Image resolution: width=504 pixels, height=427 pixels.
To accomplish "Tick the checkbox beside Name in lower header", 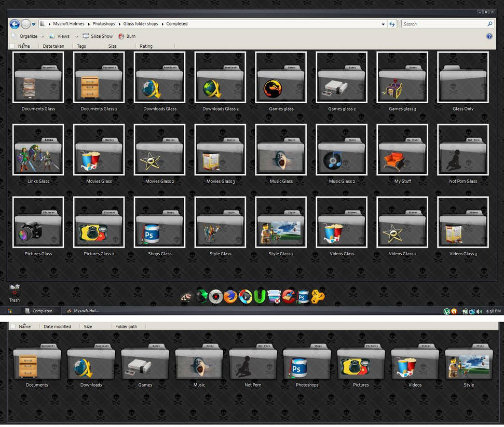I will point(13,326).
